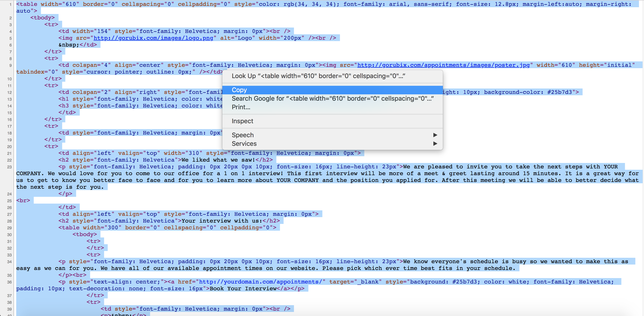Click line number 36 in the gutter

[x=9, y=282]
